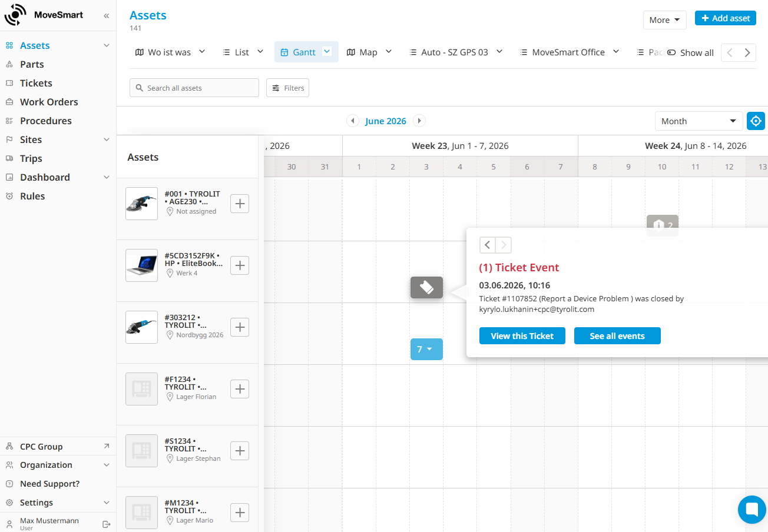This screenshot has height=532, width=768.
Task: Expand the 7 events dropdown badge
Action: click(x=426, y=349)
